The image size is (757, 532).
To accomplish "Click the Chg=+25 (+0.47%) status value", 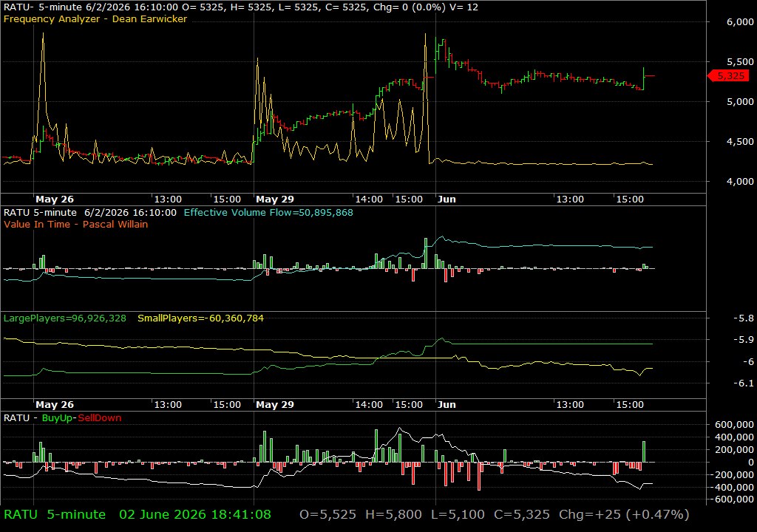I will tap(624, 514).
